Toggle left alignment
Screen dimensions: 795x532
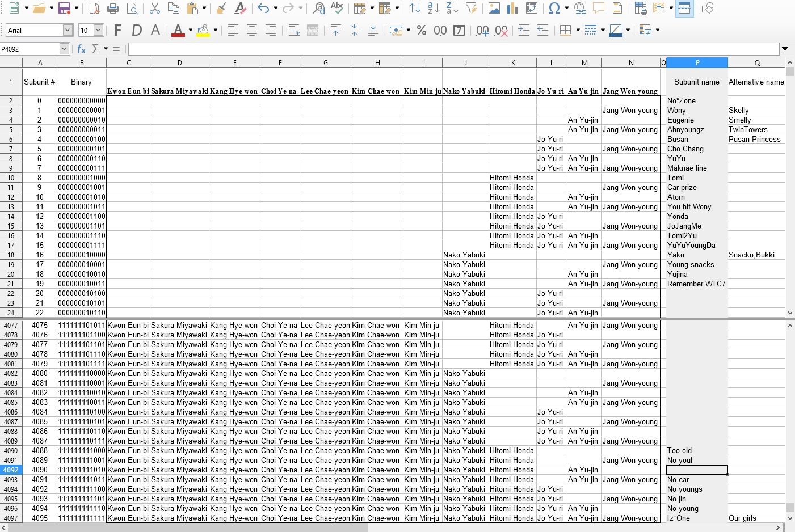coord(233,30)
